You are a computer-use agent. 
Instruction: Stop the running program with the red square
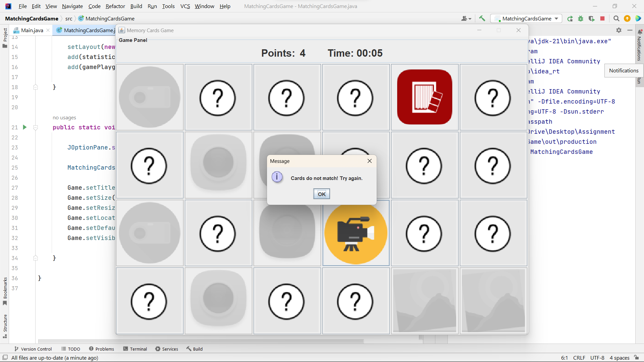tap(602, 18)
